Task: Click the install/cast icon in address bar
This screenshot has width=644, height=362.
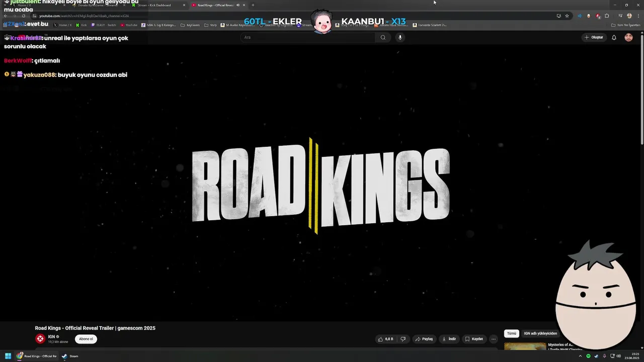Action: pyautogui.click(x=558, y=16)
